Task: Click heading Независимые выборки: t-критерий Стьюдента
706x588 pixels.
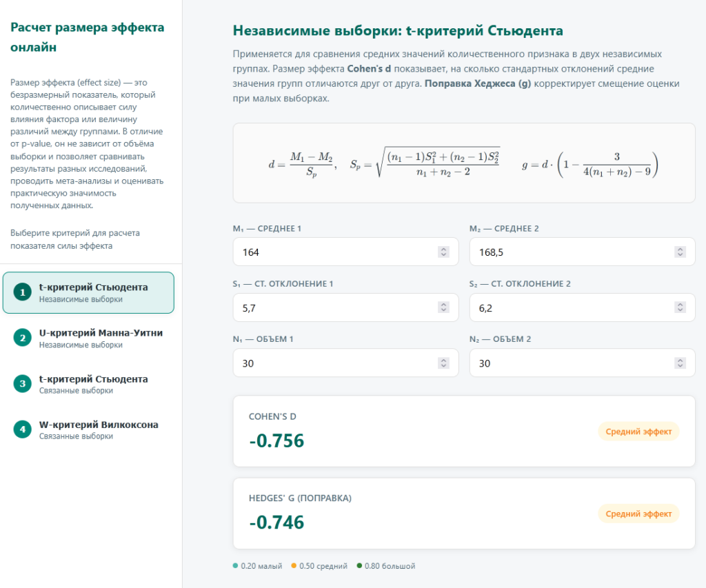Action: coord(398,30)
